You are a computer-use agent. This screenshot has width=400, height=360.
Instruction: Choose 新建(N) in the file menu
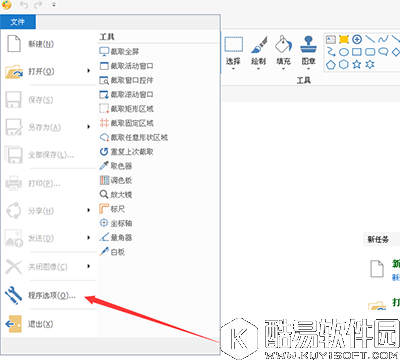(41, 44)
